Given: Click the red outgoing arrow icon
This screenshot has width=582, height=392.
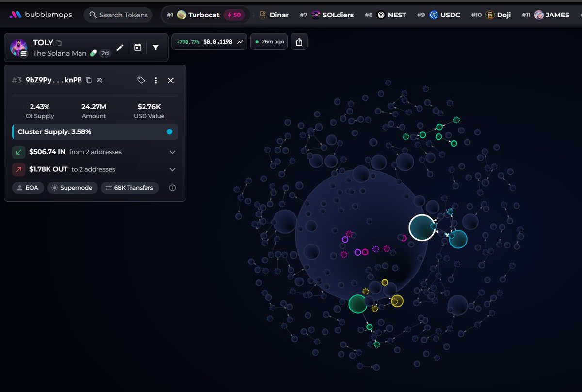Looking at the screenshot, I should click(x=18, y=169).
